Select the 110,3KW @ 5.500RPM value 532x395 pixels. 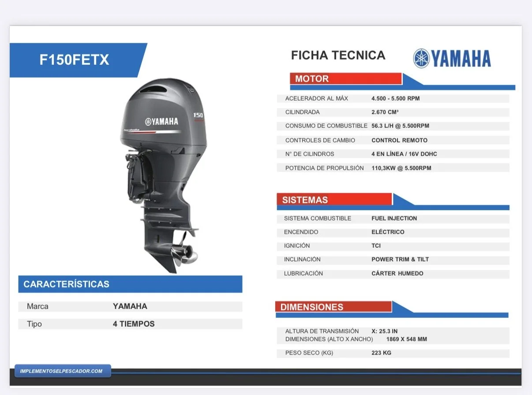click(x=401, y=168)
